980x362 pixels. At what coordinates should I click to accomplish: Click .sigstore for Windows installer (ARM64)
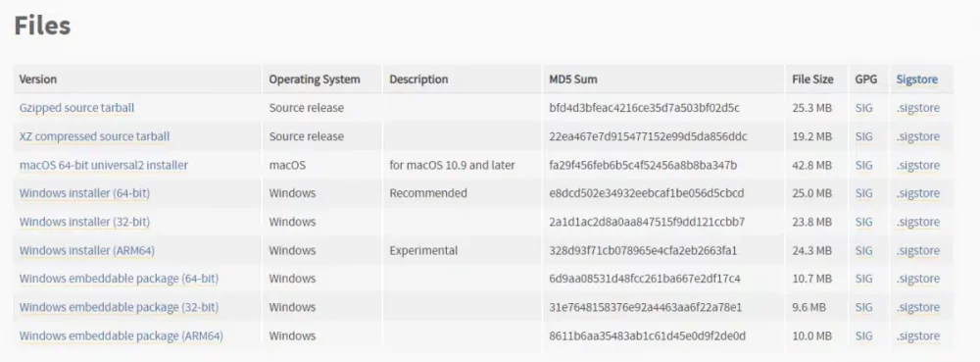pos(918,251)
